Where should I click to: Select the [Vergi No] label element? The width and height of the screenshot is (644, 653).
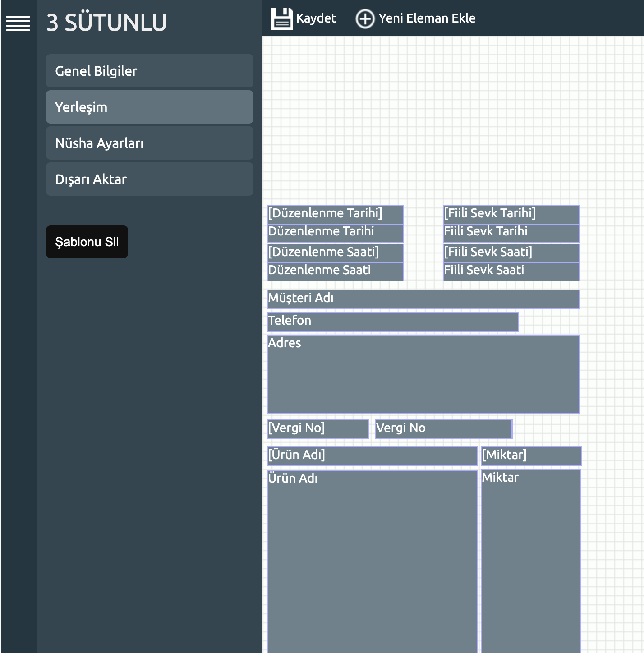(317, 429)
